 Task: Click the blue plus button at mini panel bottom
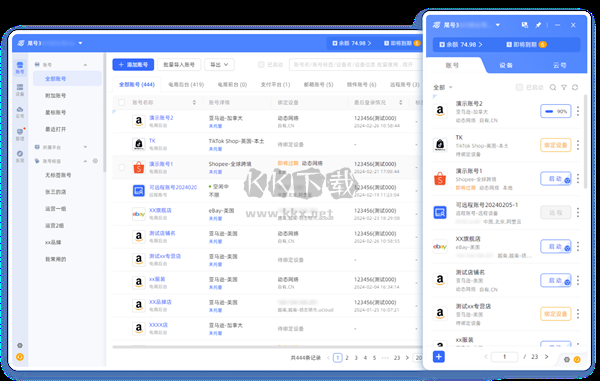pos(439,357)
